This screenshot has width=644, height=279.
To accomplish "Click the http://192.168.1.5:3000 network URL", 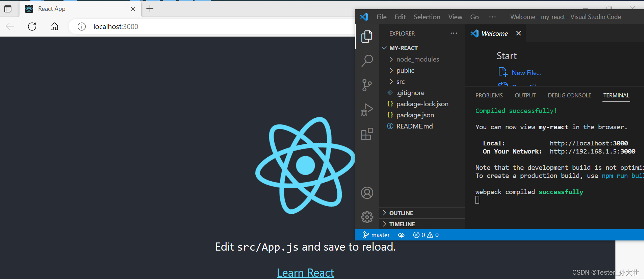I will pos(592,152).
